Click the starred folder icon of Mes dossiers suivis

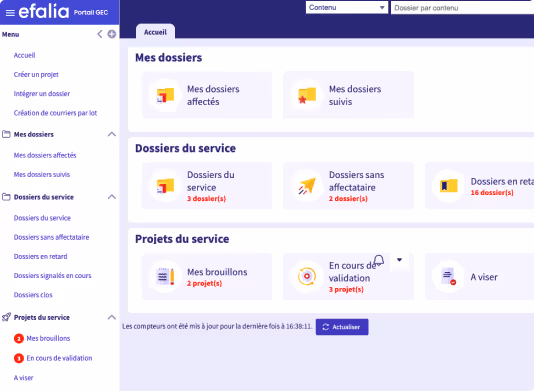pyautogui.click(x=307, y=95)
